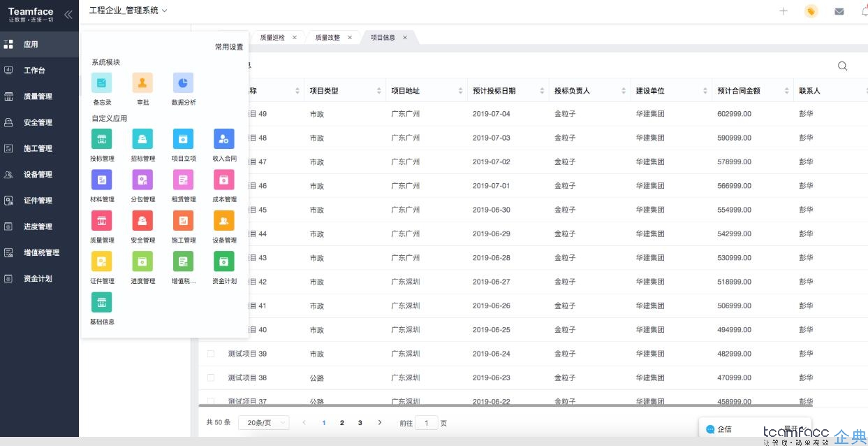Open the 数据分析 module icon
Image resolution: width=868 pixels, height=446 pixels.
184,83
